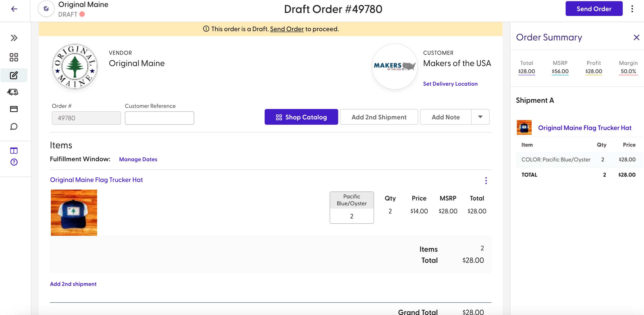Click the columns layout icon
Screen dimensions: 644x315
[x=14, y=151]
